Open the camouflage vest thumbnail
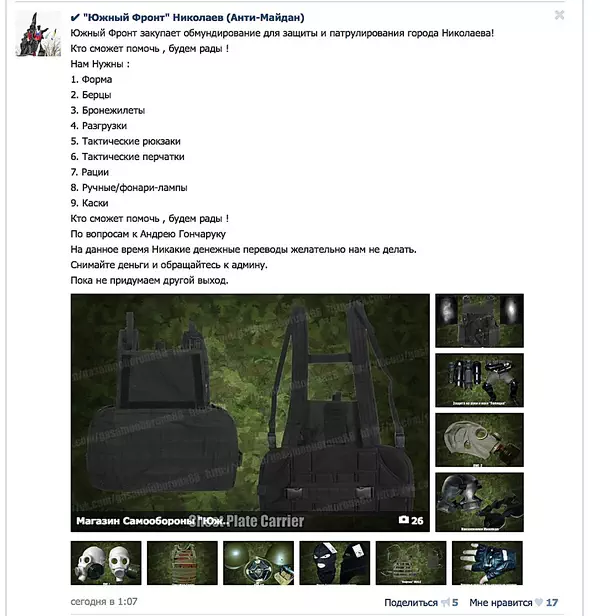600x616 pixels. pyautogui.click(x=411, y=563)
